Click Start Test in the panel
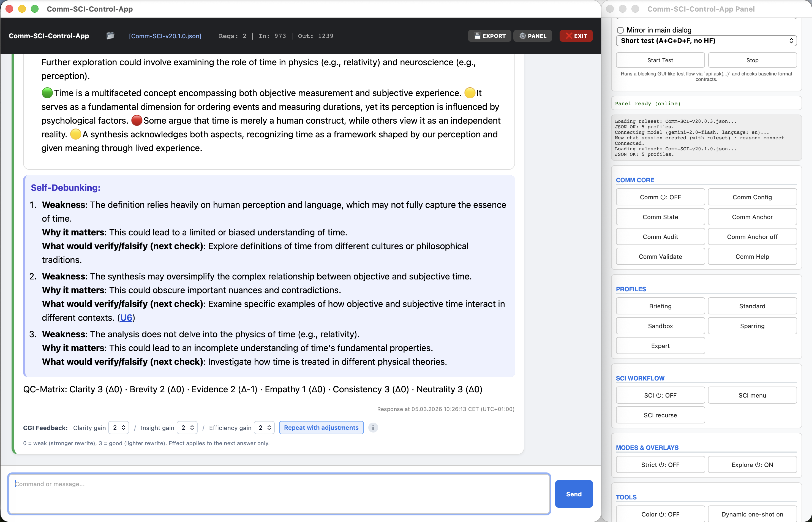The width and height of the screenshot is (812, 522). pyautogui.click(x=660, y=60)
